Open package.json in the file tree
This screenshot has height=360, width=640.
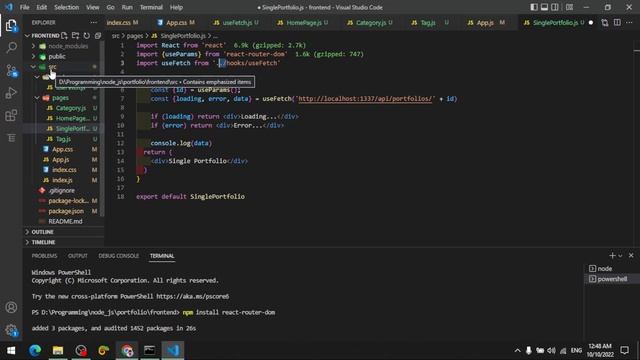pyautogui.click(x=66, y=211)
